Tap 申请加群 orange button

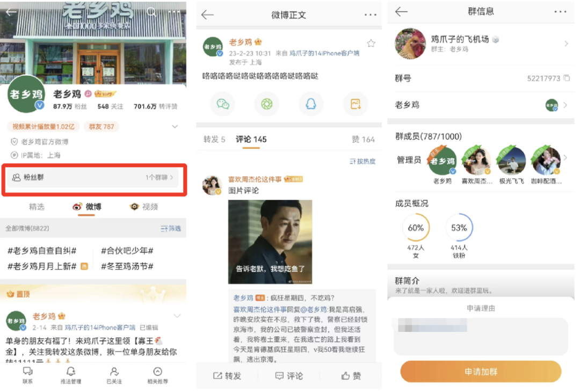coord(481,371)
